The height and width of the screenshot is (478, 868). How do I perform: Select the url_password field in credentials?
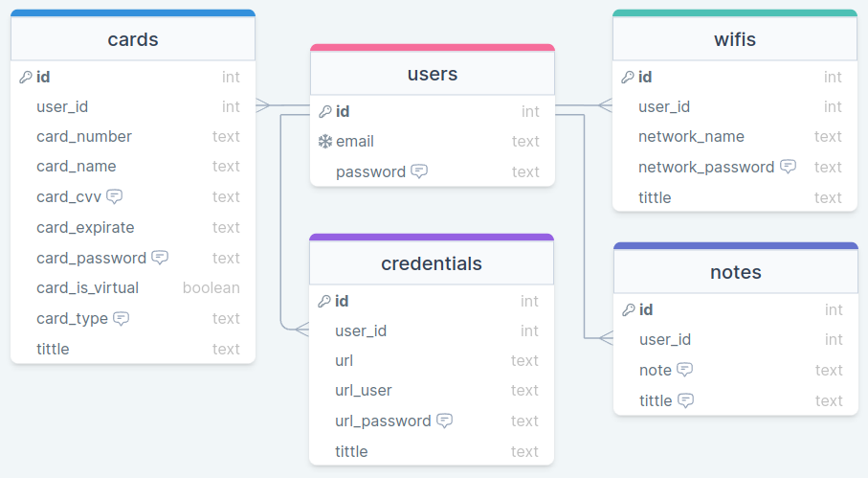coord(432,421)
